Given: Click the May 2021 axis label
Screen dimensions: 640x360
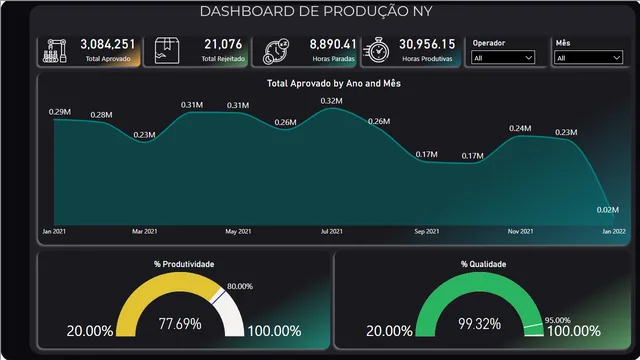Looking at the screenshot, I should pos(238,231).
